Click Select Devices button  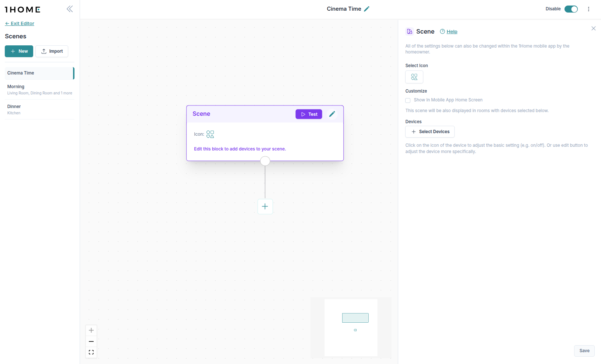pyautogui.click(x=430, y=132)
